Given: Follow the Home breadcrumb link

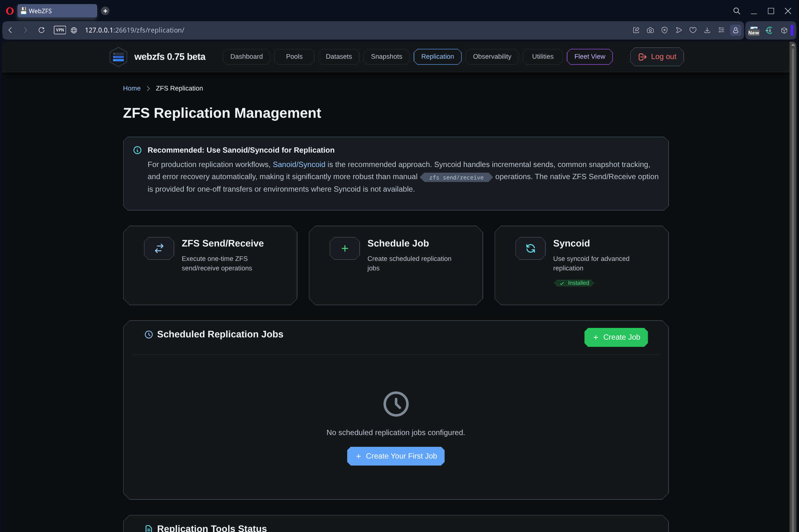Looking at the screenshot, I should tap(132, 88).
